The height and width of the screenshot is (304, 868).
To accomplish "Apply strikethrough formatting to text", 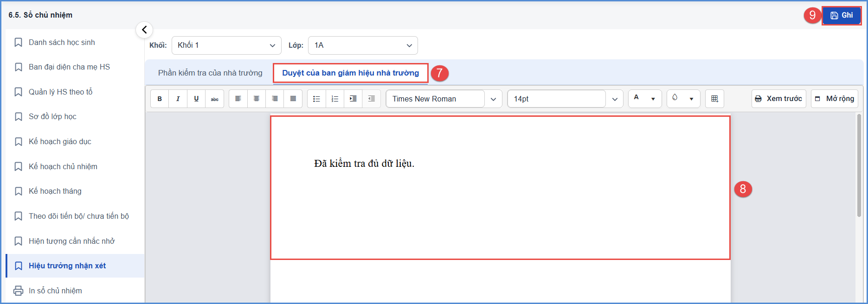I will click(215, 99).
